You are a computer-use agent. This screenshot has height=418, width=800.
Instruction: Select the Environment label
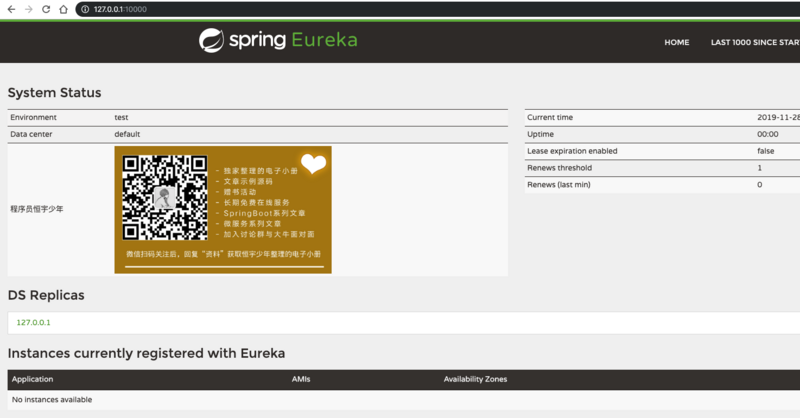point(33,117)
